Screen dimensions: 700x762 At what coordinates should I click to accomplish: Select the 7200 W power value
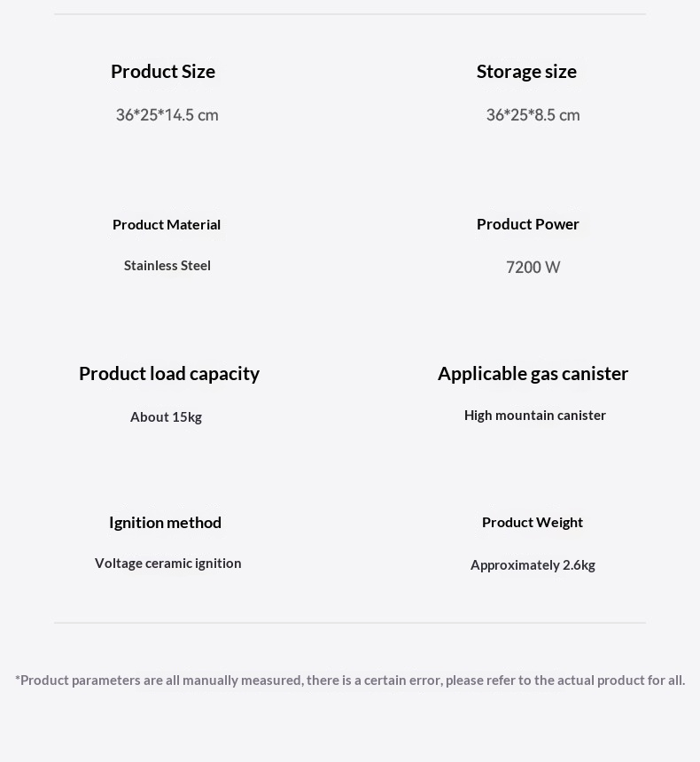click(533, 268)
